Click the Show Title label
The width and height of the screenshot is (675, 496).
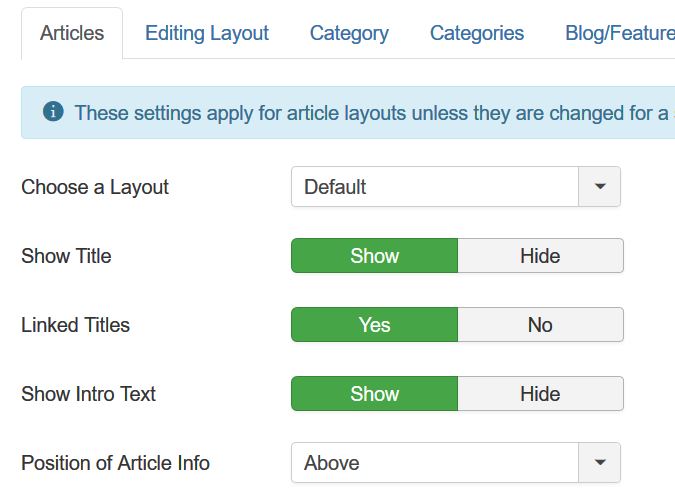point(66,256)
